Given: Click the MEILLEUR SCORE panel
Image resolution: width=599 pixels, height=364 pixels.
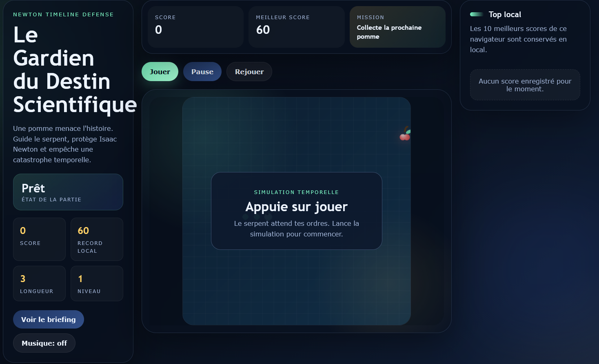Looking at the screenshot, I should (x=296, y=26).
